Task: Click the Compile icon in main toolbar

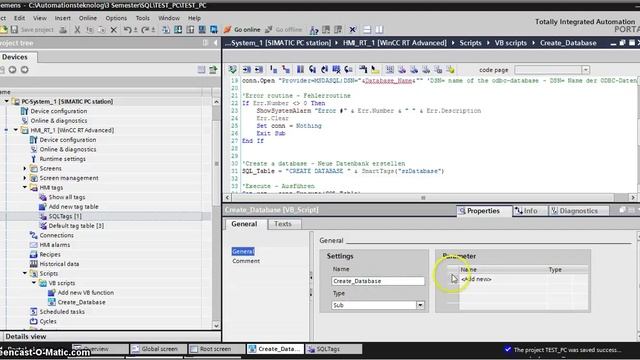Action: (166, 29)
